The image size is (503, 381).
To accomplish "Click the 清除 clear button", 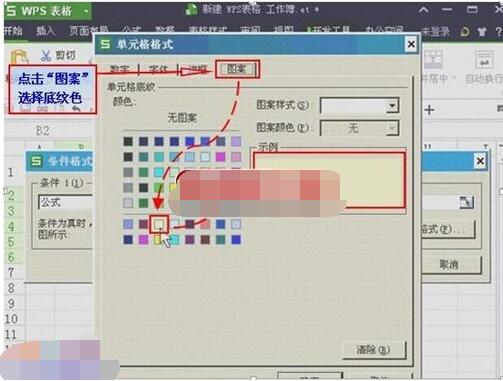I will [374, 350].
